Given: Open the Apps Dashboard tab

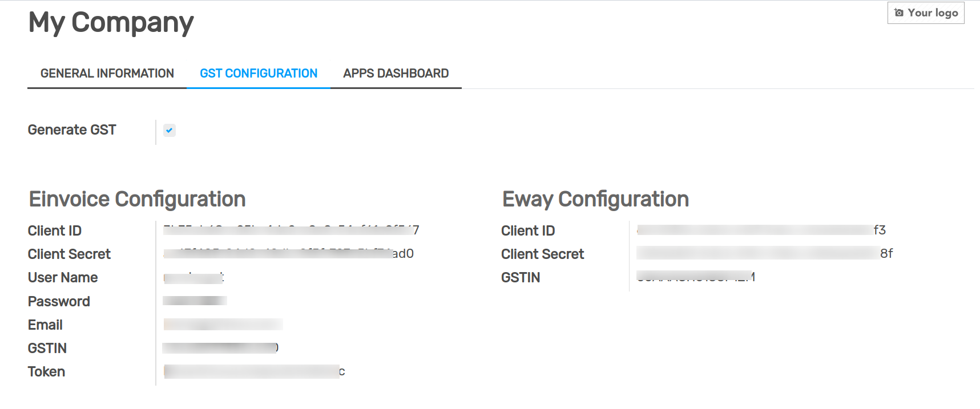Looking at the screenshot, I should pos(396,74).
